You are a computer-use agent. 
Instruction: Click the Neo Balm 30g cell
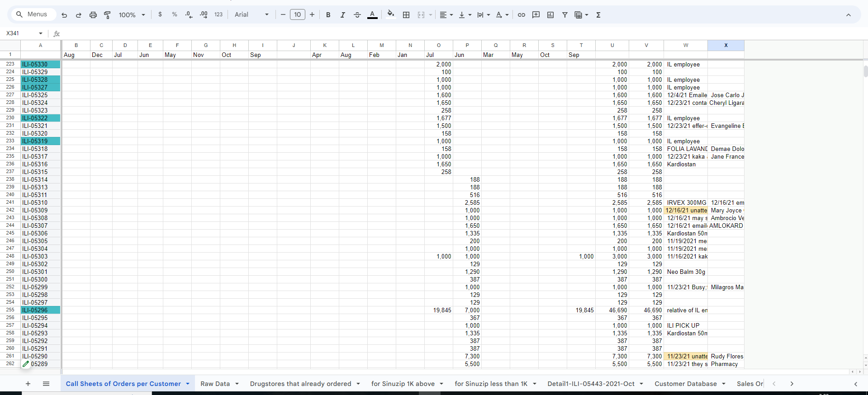[686, 272]
